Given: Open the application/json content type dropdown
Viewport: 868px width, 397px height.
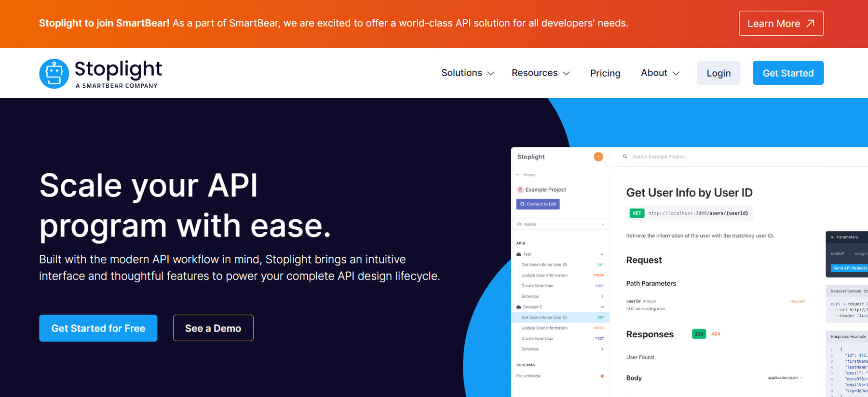Looking at the screenshot, I should 785,378.
